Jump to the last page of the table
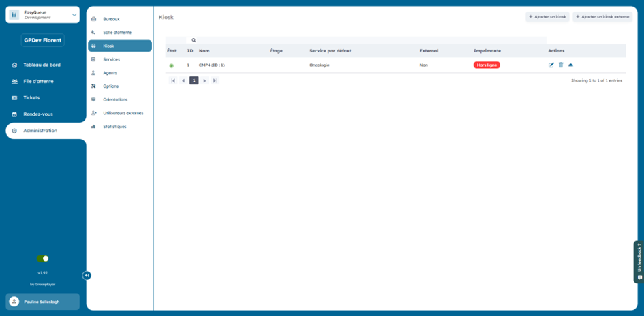This screenshot has width=644, height=316. 215,80
